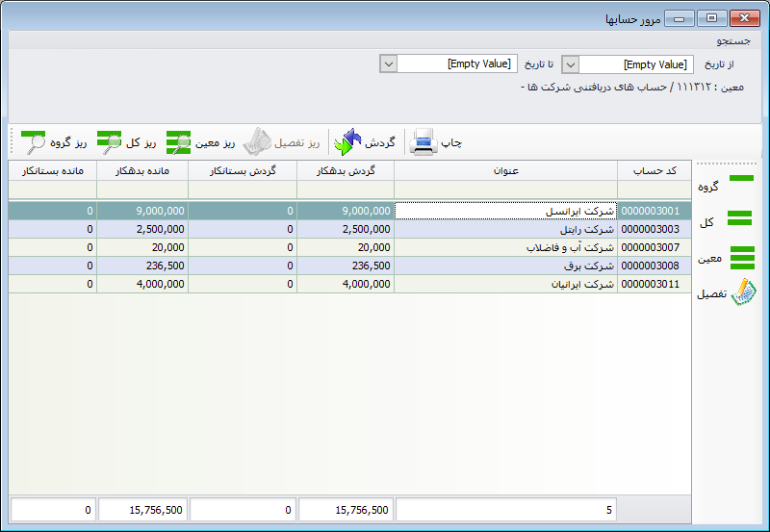Click the گردش arrows icon
The image size is (770, 532).
click(347, 141)
